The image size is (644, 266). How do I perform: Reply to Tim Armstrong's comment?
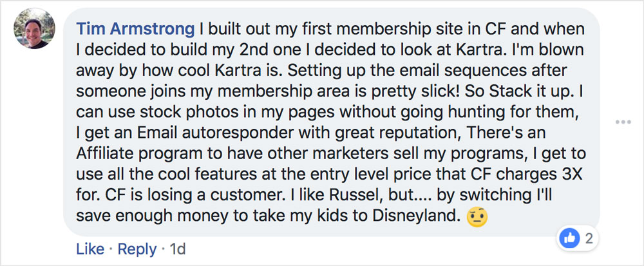click(x=138, y=249)
